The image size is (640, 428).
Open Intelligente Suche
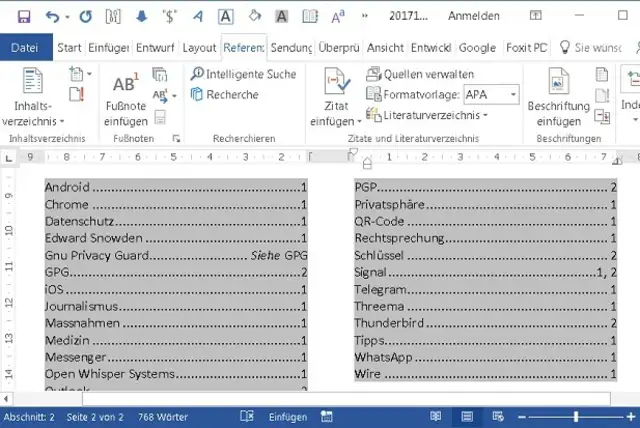pyautogui.click(x=243, y=74)
